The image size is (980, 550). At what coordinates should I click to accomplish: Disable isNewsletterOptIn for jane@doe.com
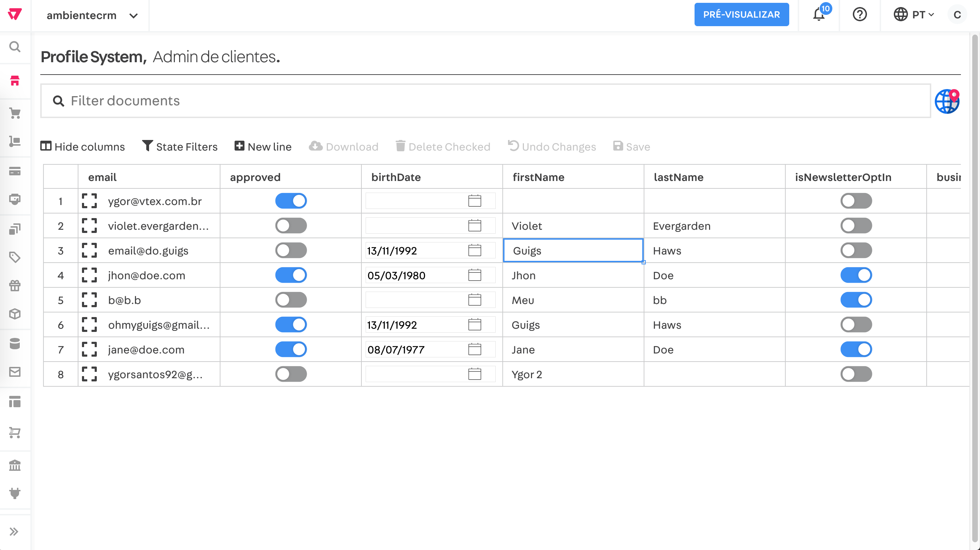tap(856, 349)
